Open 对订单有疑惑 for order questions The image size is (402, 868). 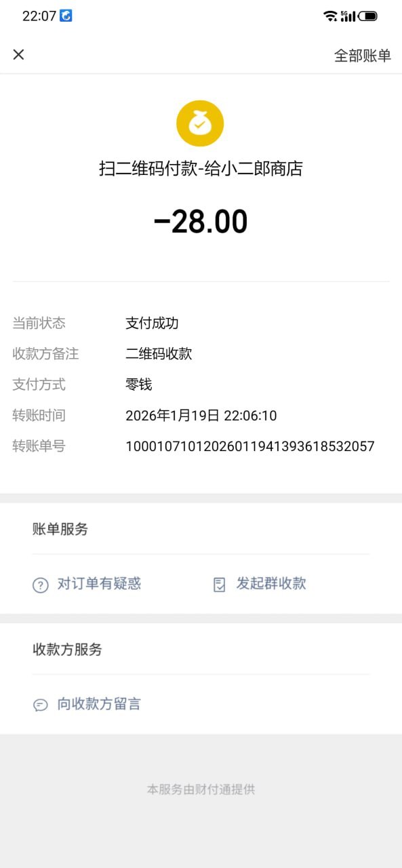click(99, 583)
